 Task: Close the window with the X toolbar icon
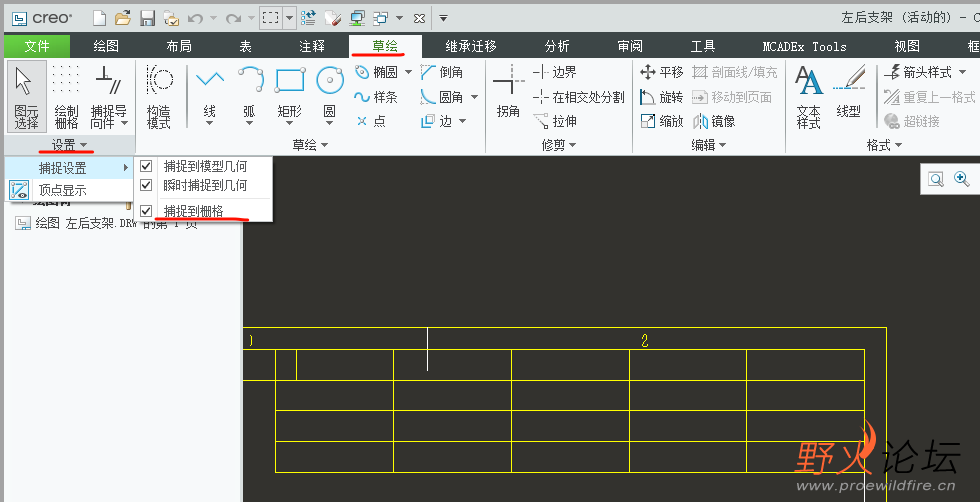pyautogui.click(x=419, y=18)
